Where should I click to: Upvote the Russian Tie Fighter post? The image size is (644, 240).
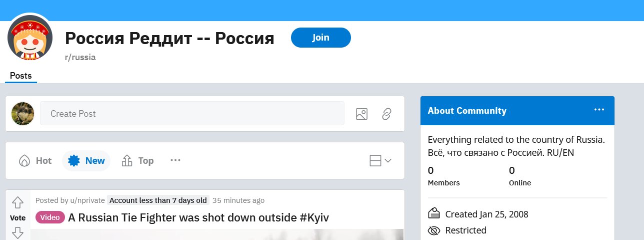coord(17,203)
